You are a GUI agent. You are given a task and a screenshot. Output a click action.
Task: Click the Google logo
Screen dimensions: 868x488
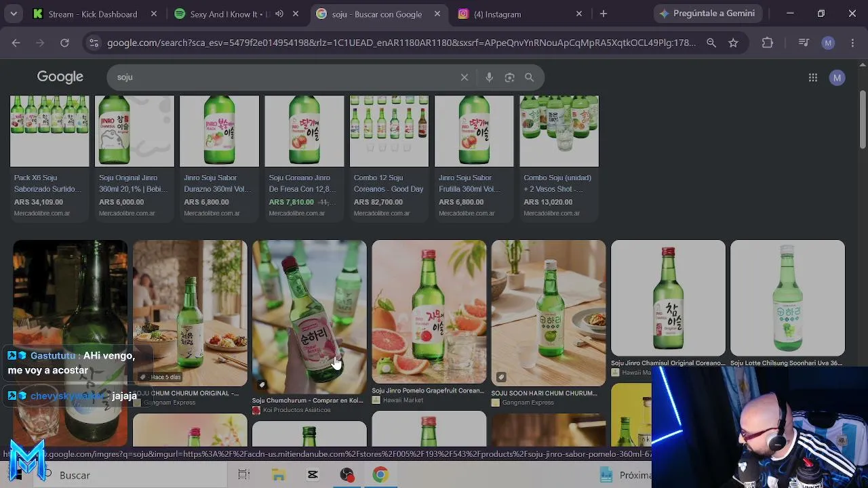coord(60,77)
